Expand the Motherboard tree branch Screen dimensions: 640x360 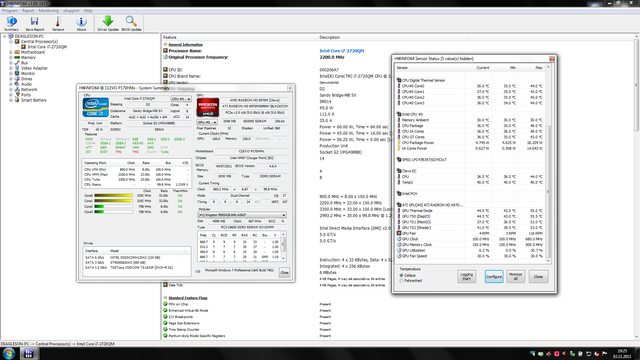point(11,52)
